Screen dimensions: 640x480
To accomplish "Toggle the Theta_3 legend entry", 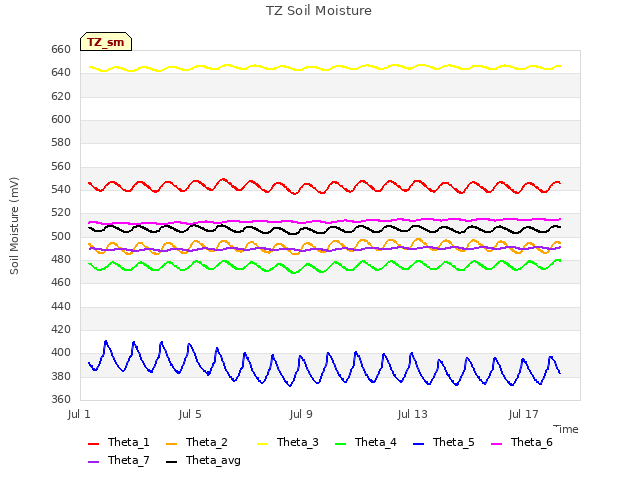I will [x=288, y=442].
